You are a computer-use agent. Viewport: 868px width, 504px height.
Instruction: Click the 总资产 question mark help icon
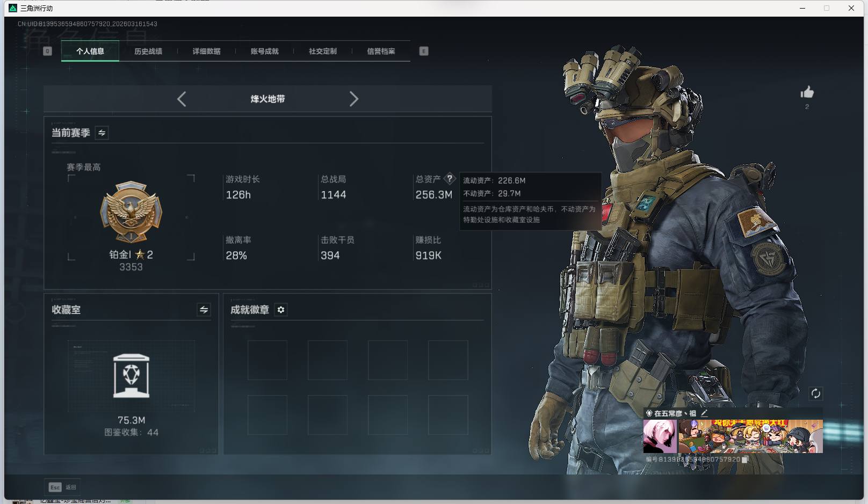[x=450, y=179]
